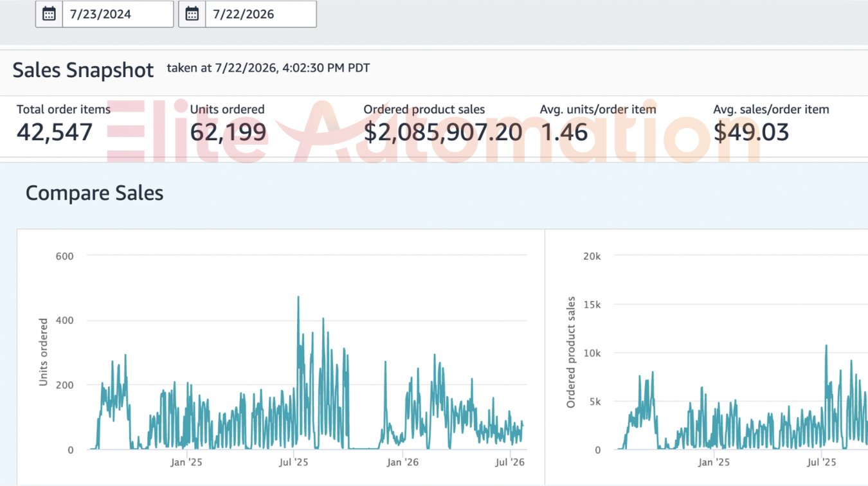Click the snapshot timestamp 'taken at 7/22/2026, 4:02:30 PM PDT'

pos(268,67)
